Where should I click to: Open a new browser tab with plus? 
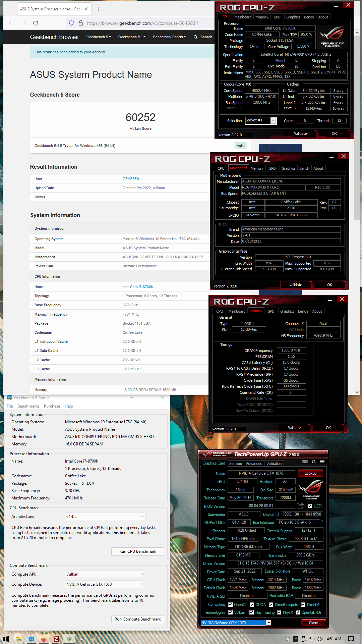(x=99, y=9)
